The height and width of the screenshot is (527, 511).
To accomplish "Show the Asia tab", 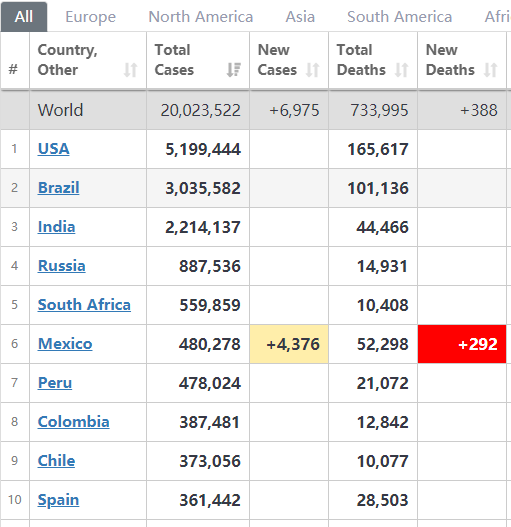I will coord(300,16).
